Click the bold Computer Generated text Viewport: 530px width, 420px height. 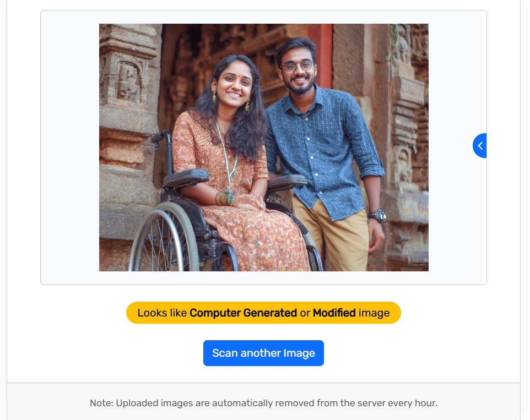(243, 313)
